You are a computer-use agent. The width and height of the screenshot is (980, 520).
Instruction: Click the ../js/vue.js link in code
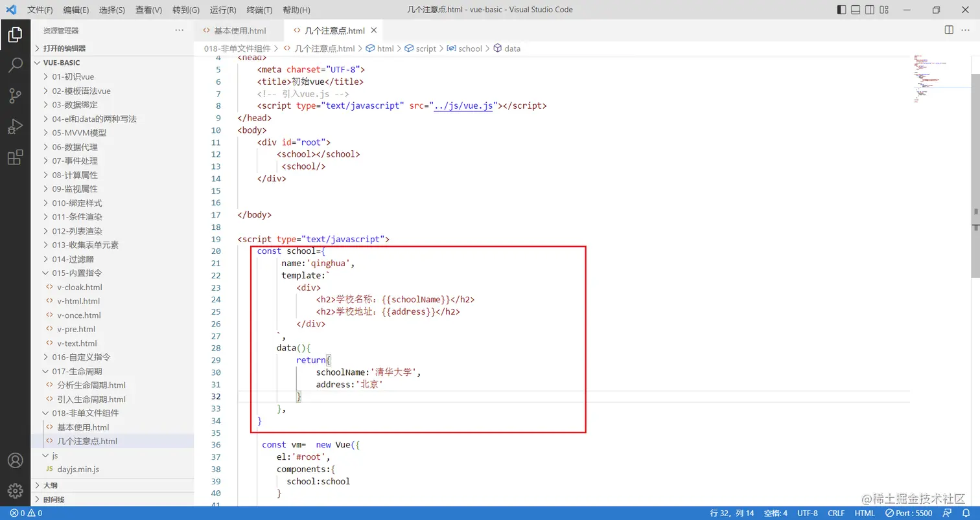(x=464, y=106)
